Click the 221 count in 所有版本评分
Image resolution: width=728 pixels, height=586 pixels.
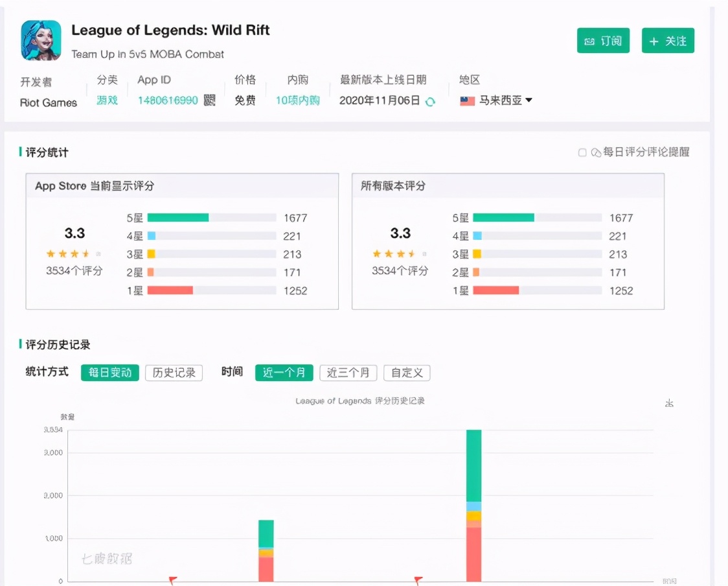coord(617,236)
